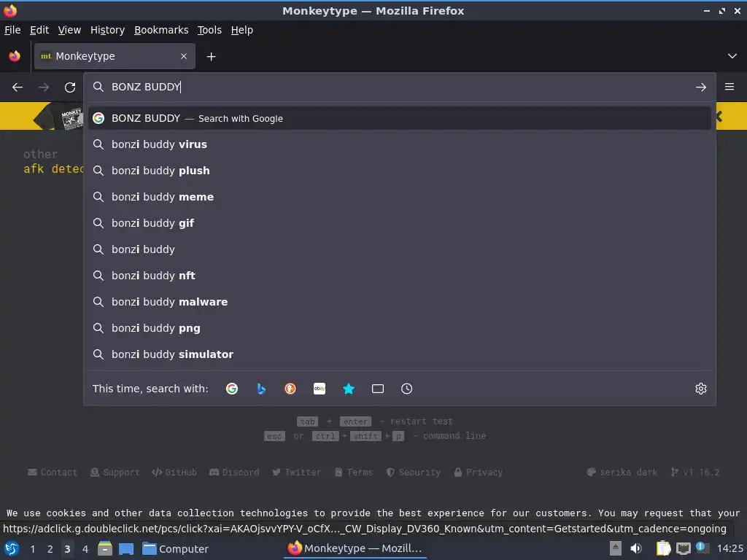Select suggestion 'bonzi buddy gif'

click(400, 223)
